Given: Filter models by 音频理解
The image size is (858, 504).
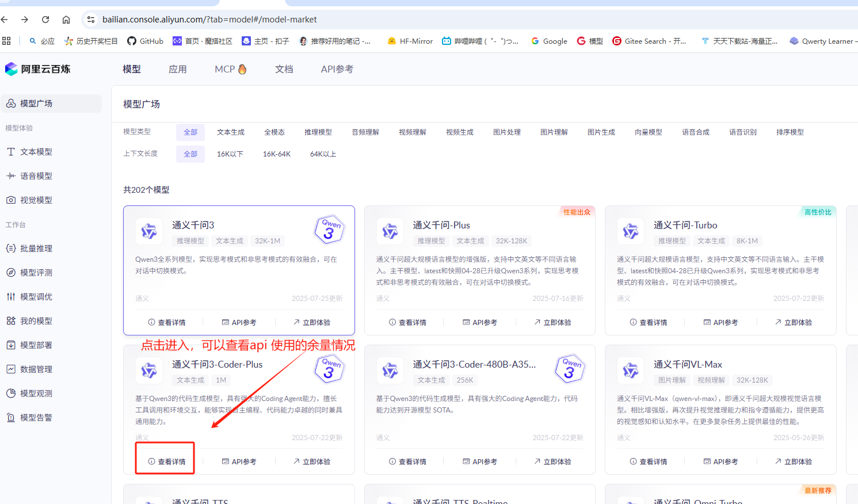Looking at the screenshot, I should pos(365,132).
